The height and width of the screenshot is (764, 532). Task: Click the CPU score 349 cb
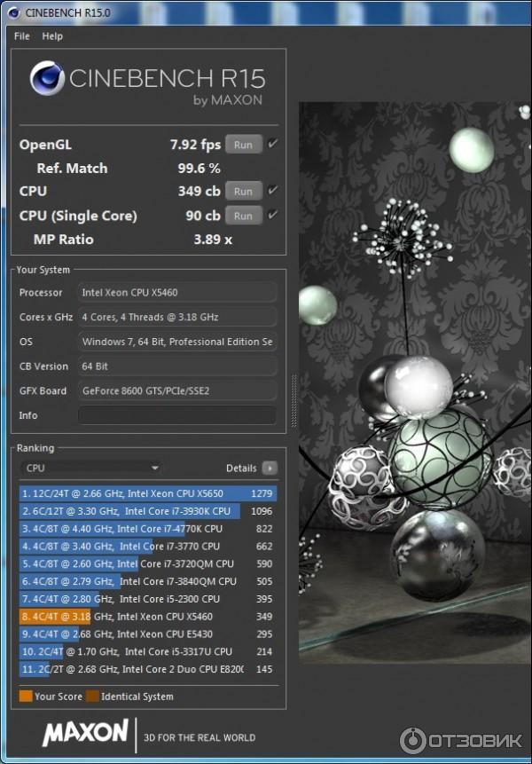pyautogui.click(x=199, y=191)
